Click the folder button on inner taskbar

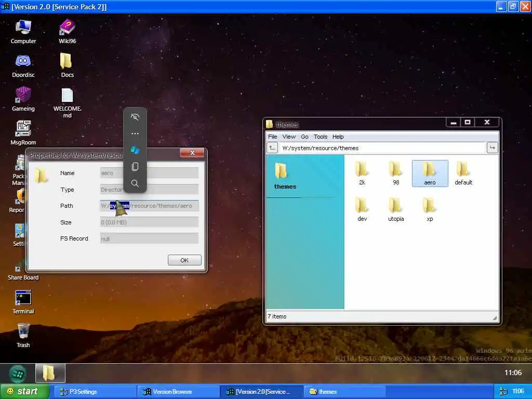pyautogui.click(x=50, y=374)
